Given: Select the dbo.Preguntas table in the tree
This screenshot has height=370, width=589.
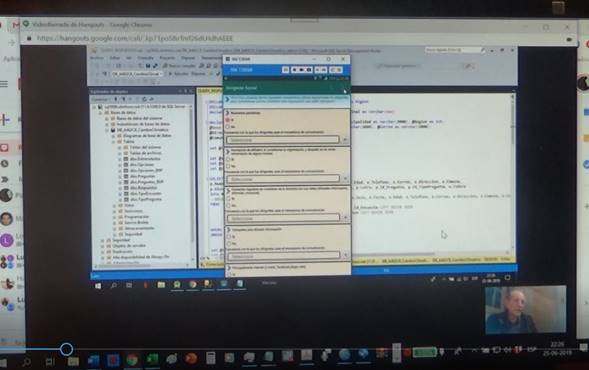Looking at the screenshot, I should click(142, 176).
